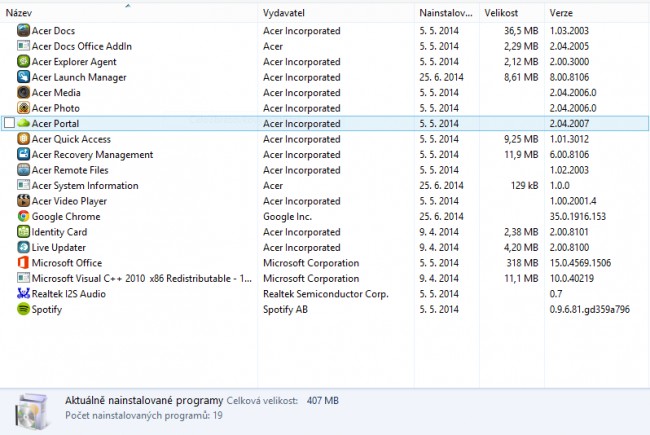650x435 pixels.
Task: Select the Acer Recovery Management icon
Action: [23, 154]
